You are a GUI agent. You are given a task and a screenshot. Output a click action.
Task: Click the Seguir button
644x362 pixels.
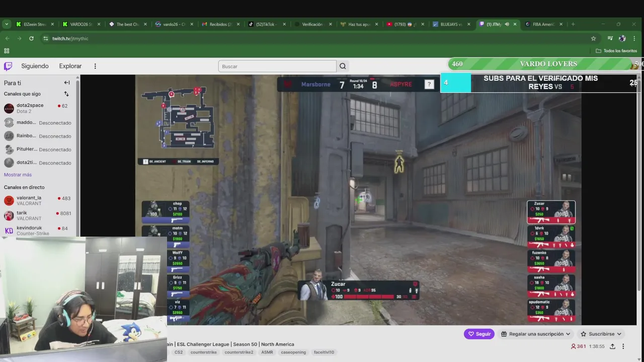479,334
